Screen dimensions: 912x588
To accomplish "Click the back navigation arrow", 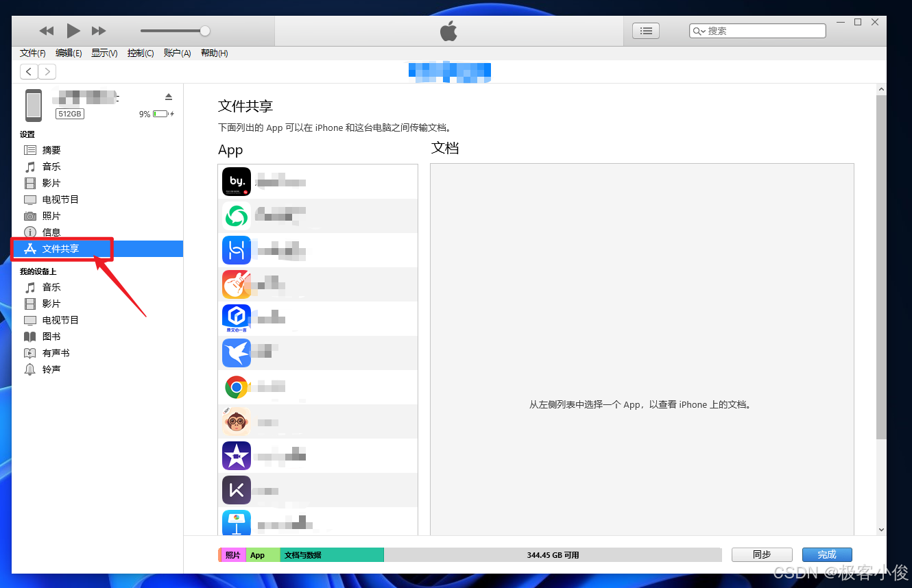I will (29, 71).
